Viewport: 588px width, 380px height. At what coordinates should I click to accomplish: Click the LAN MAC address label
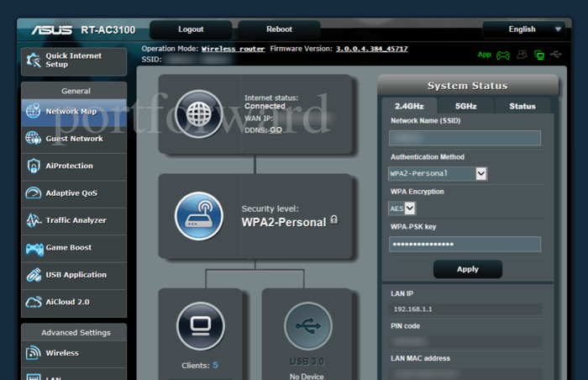pos(420,358)
